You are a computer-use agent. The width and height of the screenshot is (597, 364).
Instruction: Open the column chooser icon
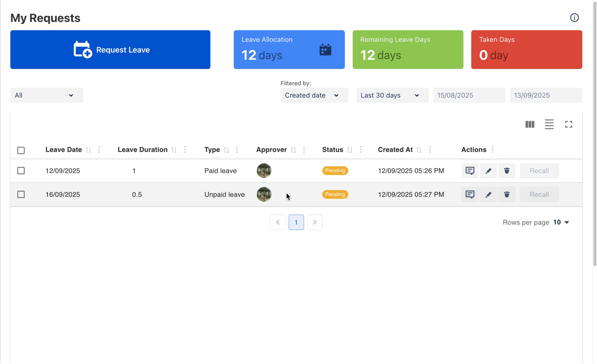(530, 124)
